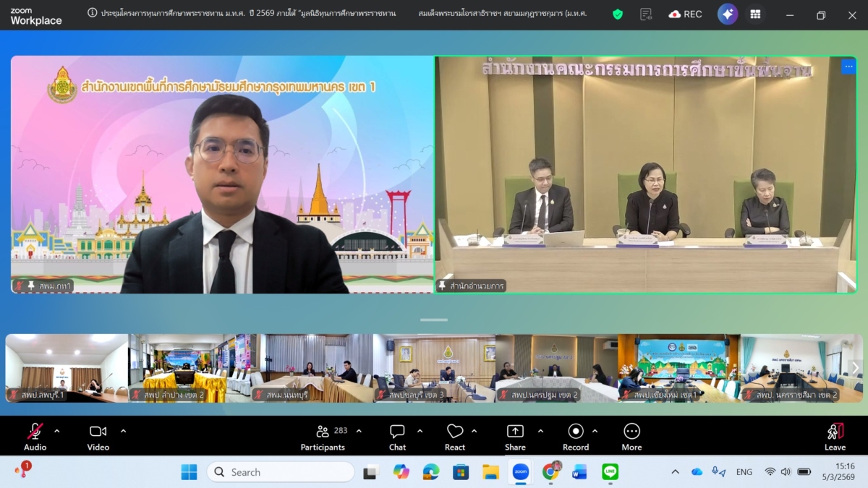Expand the Audio options arrow

tap(57, 431)
